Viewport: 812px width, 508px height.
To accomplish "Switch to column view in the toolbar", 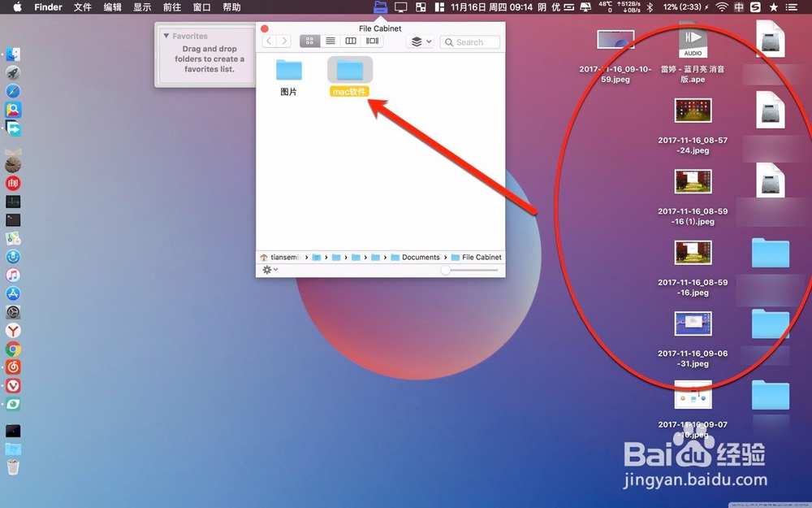I will click(x=351, y=41).
